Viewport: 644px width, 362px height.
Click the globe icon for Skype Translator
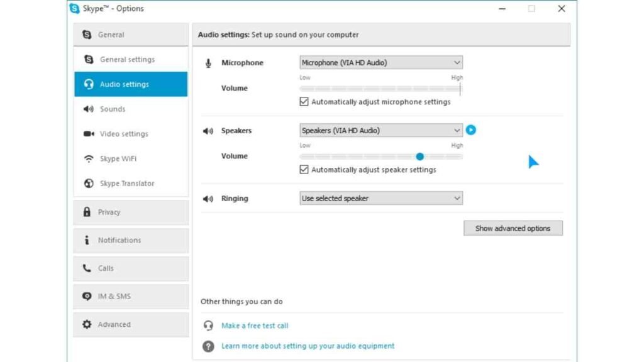89,184
